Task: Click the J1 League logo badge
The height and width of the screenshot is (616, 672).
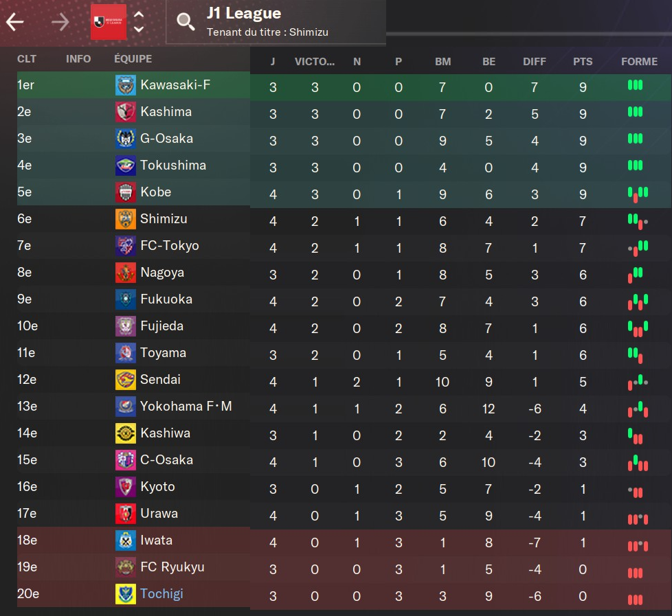Action: [x=109, y=22]
